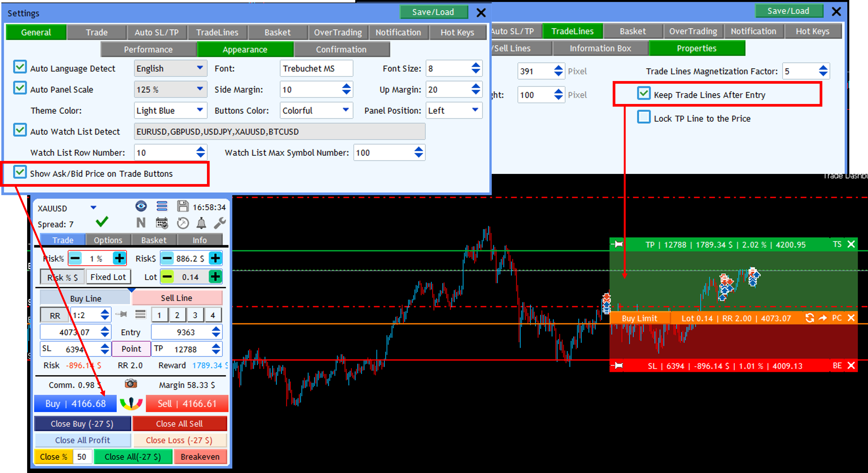868x473 pixels.
Task: Click the blue stacked lines list icon
Action: tap(162, 206)
